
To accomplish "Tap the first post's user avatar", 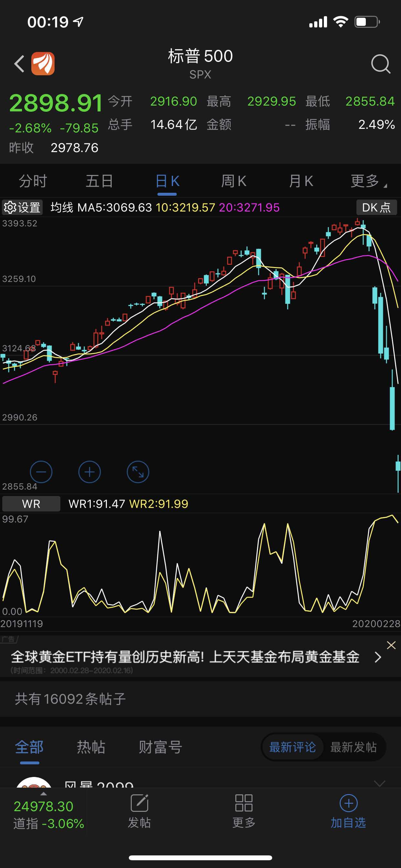I will click(34, 782).
